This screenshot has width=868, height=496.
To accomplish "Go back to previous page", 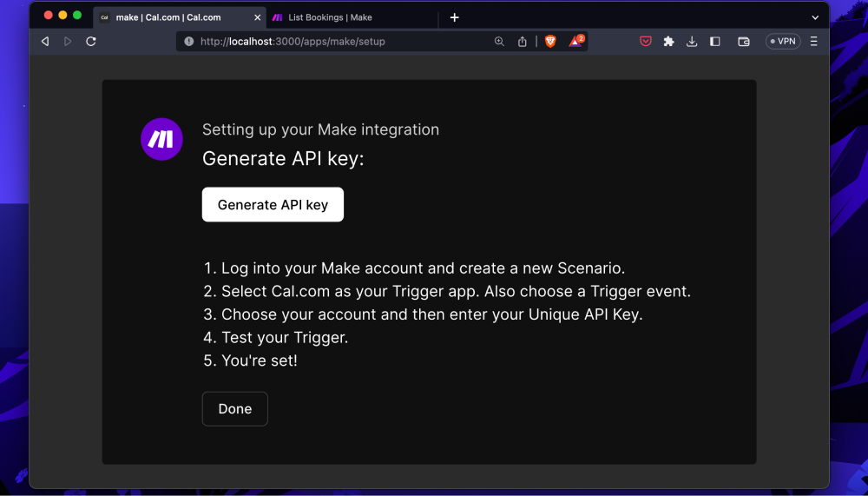I will pos(45,41).
